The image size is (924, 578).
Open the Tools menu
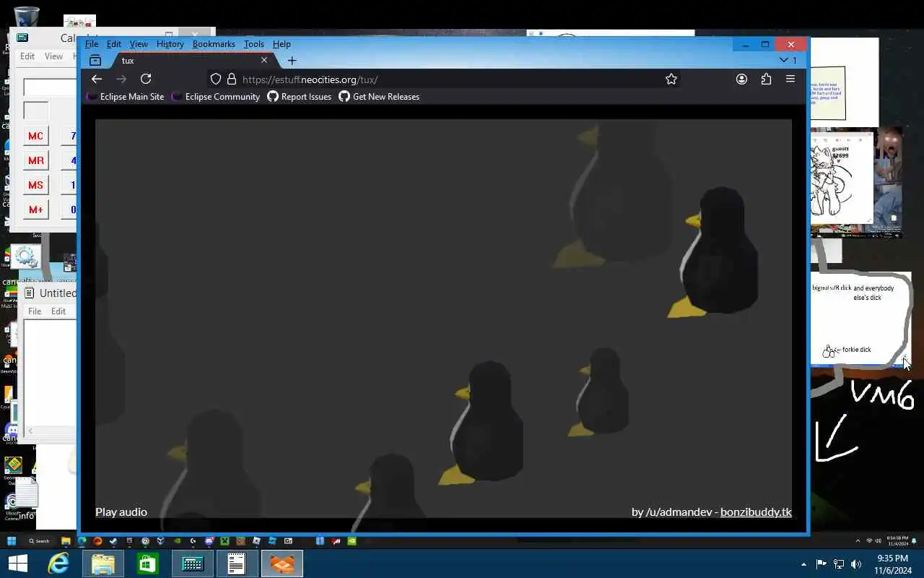254,44
